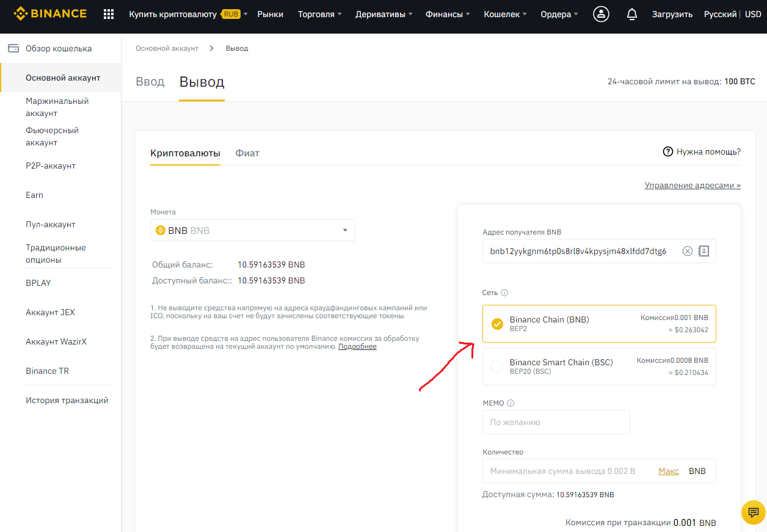This screenshot has height=532, width=767.
Task: Open the notifications bell
Action: pyautogui.click(x=632, y=14)
